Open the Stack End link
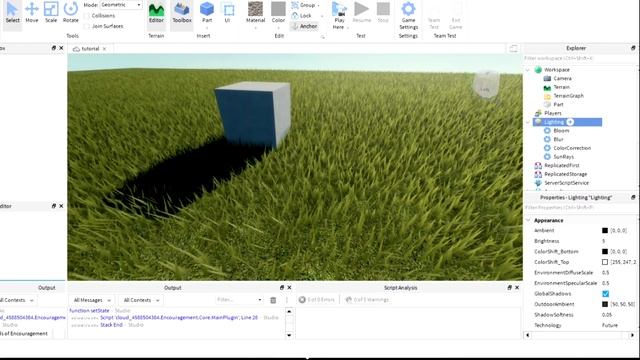Image resolution: width=640 pixels, height=360 pixels. 111,325
